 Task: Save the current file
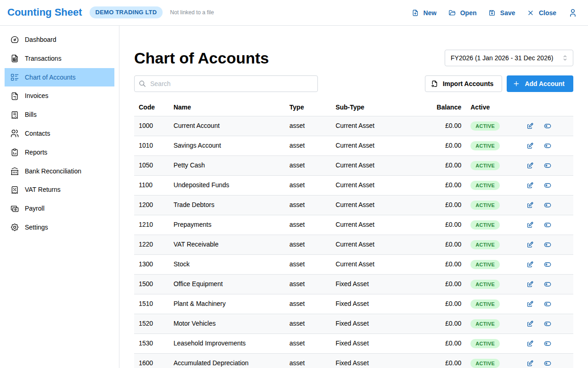tap(502, 13)
